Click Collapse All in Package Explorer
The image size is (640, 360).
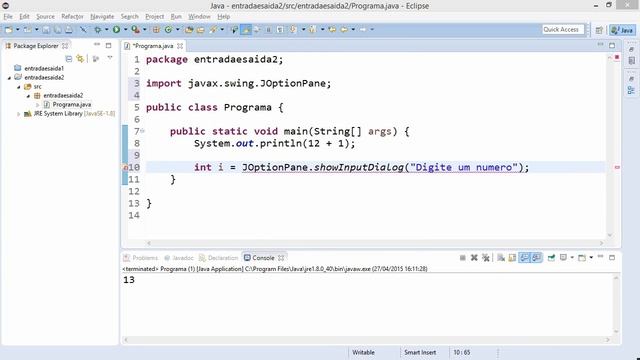(69, 59)
